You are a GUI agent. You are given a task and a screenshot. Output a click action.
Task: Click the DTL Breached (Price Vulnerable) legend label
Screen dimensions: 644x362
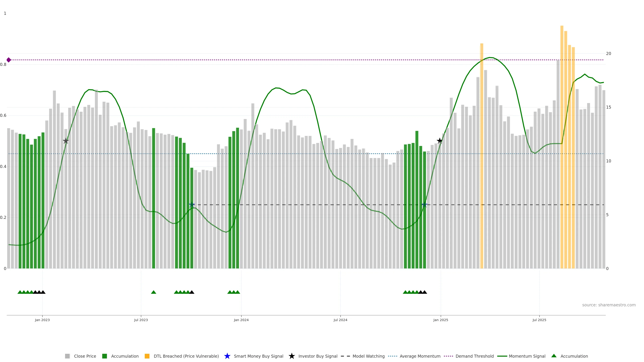click(186, 356)
